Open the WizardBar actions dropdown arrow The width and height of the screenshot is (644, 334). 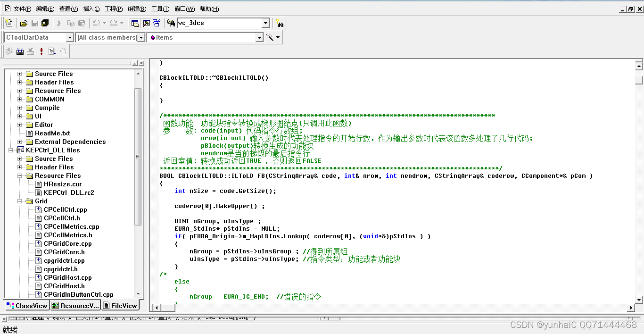click(x=278, y=37)
